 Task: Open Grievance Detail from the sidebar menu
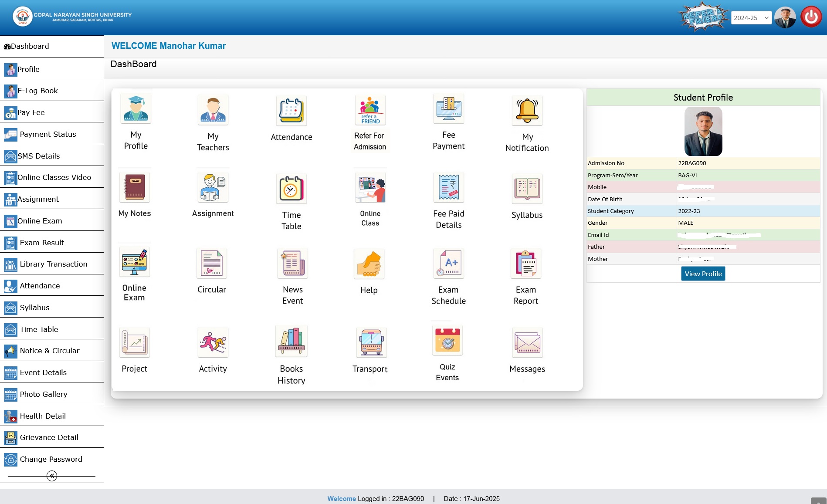point(49,437)
